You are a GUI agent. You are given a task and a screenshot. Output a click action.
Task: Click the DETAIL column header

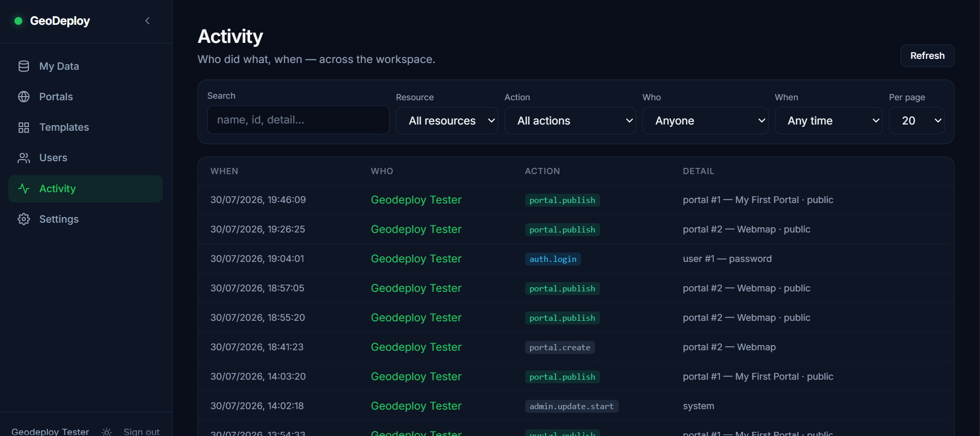point(698,171)
